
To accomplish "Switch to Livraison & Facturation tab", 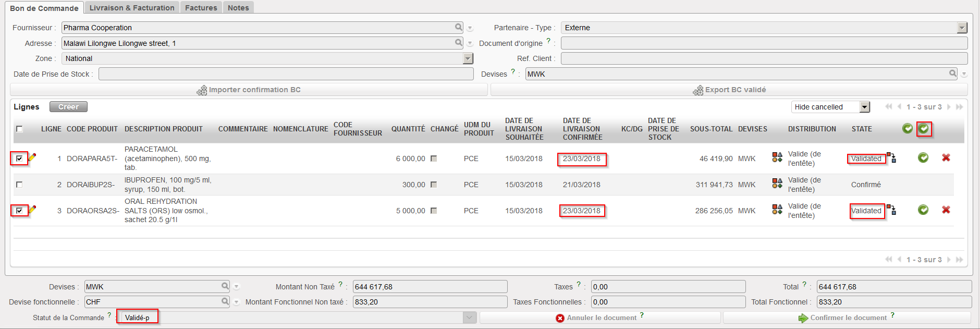I will [132, 8].
